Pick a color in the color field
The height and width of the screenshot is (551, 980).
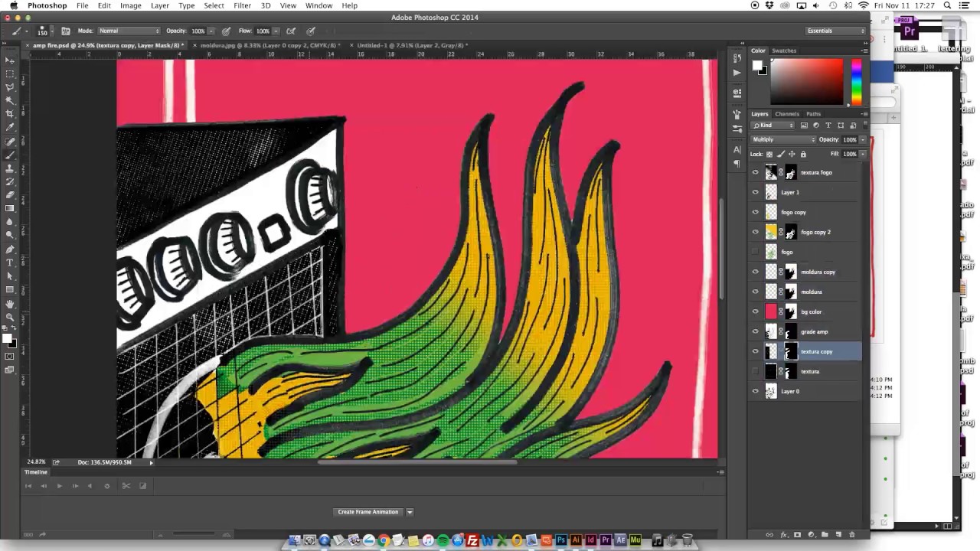pos(806,82)
